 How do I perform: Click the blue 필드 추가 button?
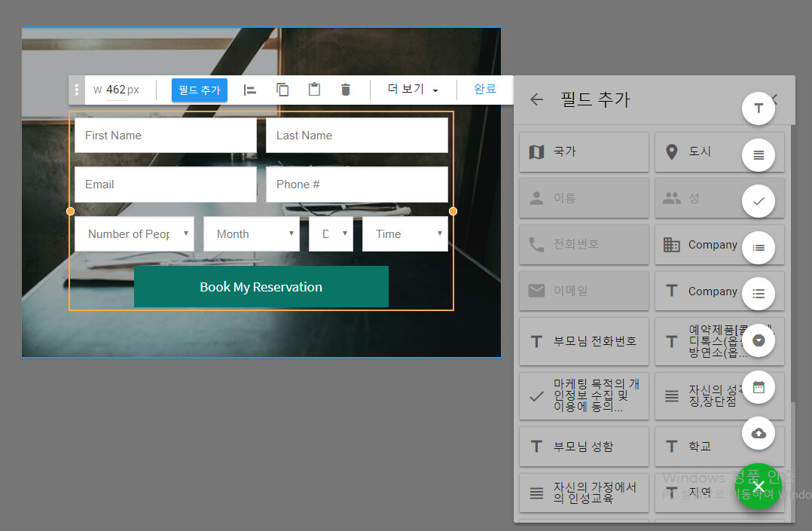[x=200, y=90]
